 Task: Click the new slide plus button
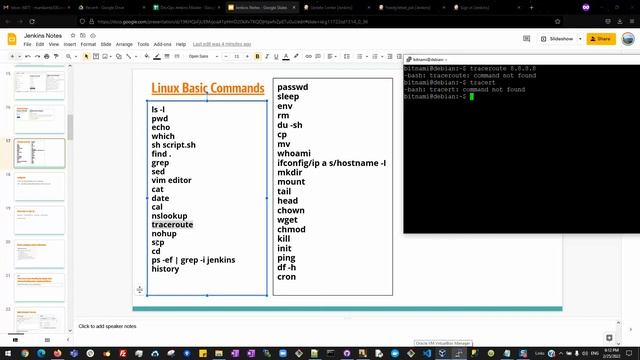(12, 56)
